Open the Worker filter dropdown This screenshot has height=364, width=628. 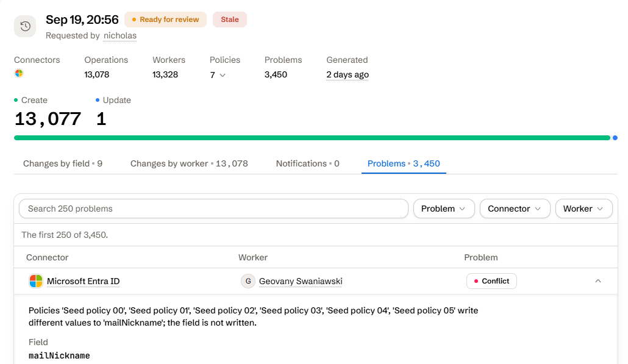[583, 209]
